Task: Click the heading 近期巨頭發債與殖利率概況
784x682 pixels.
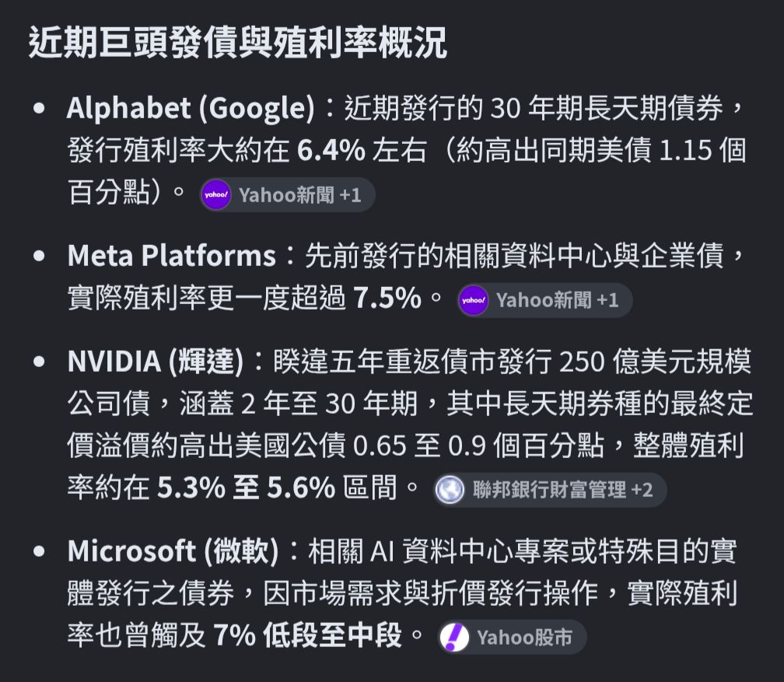Action: coord(237,43)
